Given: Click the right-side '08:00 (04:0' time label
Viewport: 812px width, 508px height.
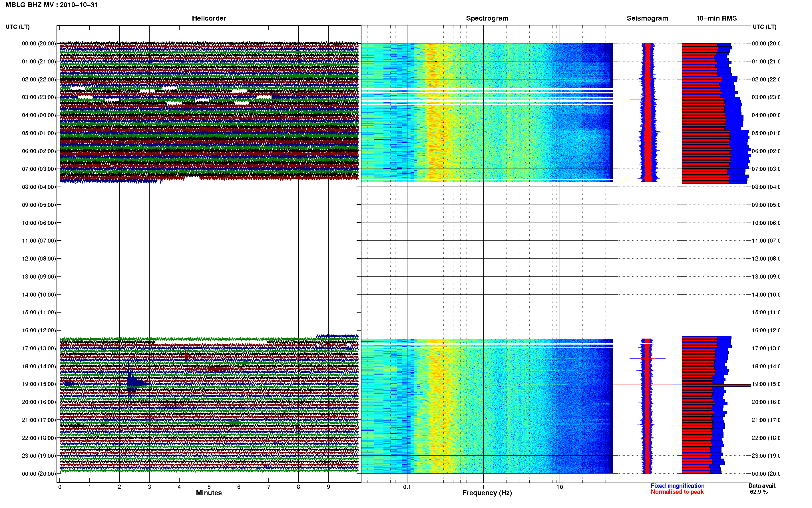Looking at the screenshot, I should (766, 187).
